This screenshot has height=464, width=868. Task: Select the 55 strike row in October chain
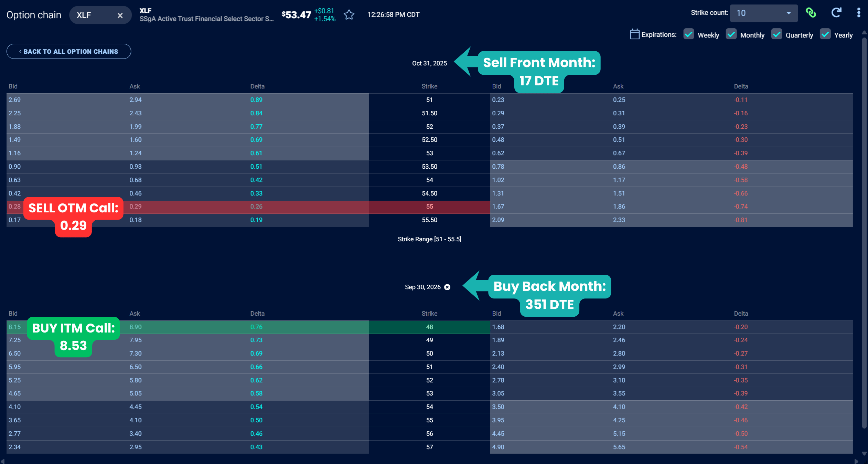click(429, 207)
